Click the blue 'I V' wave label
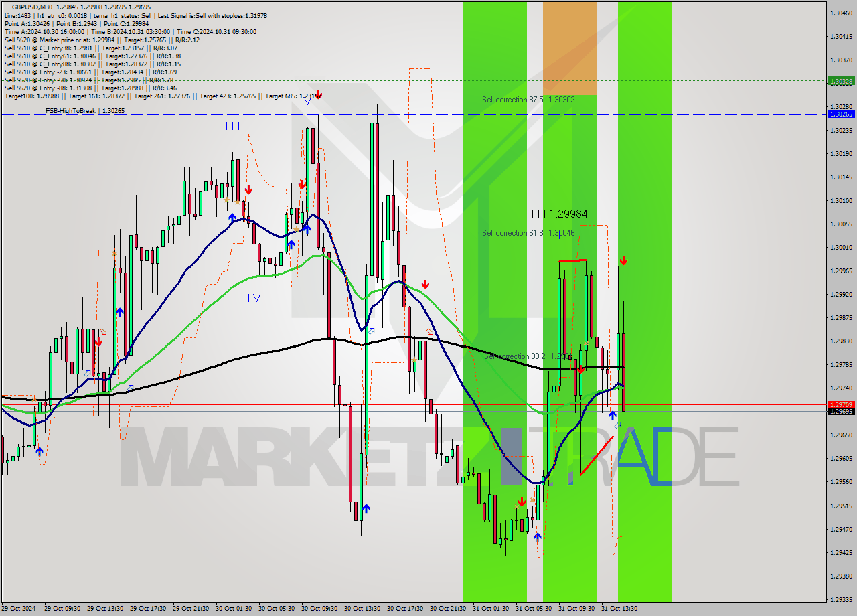Viewport: 857px width, 616px height. click(x=254, y=297)
